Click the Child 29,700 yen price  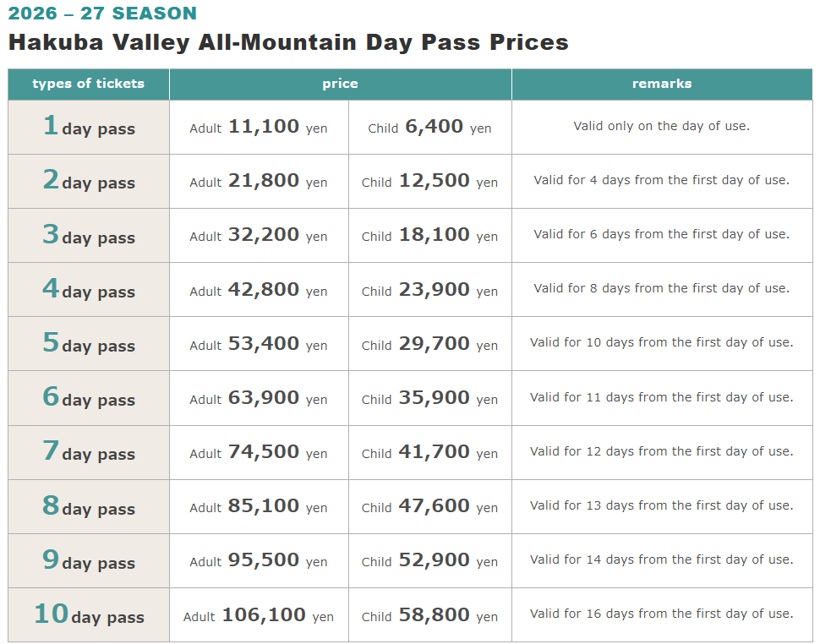tap(430, 345)
